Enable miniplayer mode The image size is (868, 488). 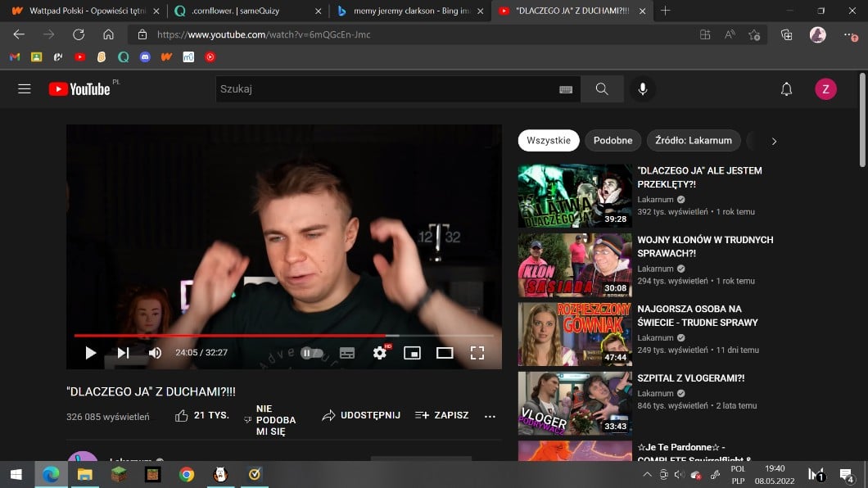412,353
